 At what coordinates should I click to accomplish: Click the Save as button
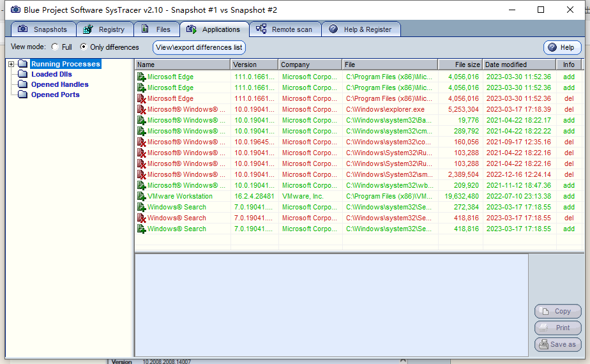pyautogui.click(x=557, y=344)
